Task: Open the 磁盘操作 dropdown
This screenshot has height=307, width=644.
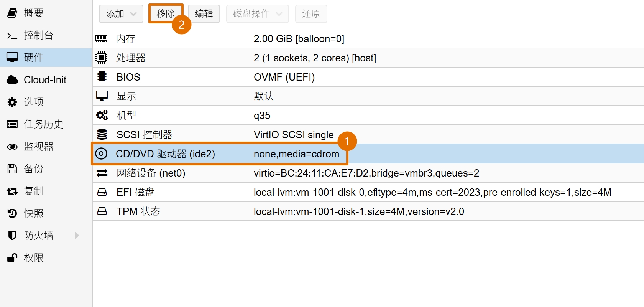Action: tap(257, 14)
